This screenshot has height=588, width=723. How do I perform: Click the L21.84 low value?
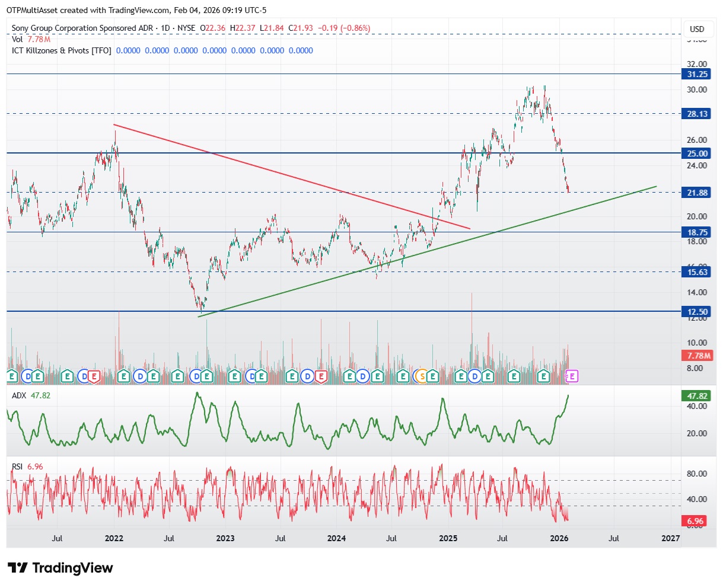pos(272,28)
